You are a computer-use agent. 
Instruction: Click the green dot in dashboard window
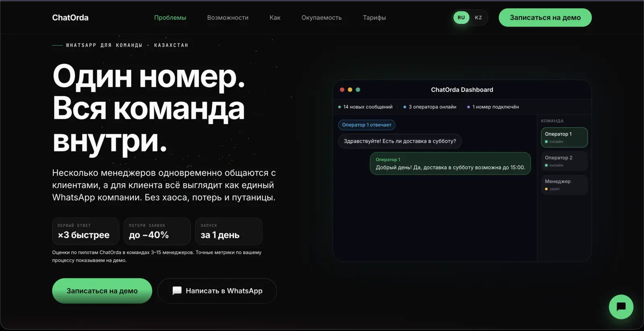pyautogui.click(x=358, y=90)
